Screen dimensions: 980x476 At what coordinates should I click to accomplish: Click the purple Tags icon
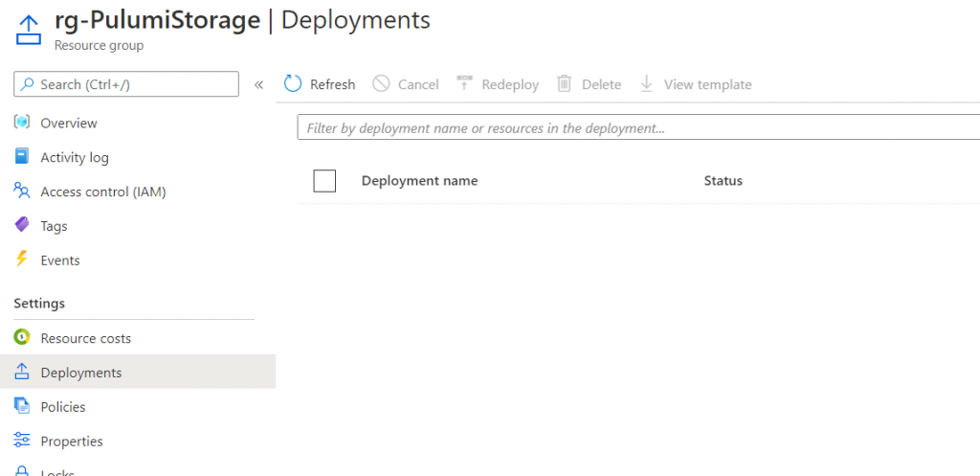[22, 224]
